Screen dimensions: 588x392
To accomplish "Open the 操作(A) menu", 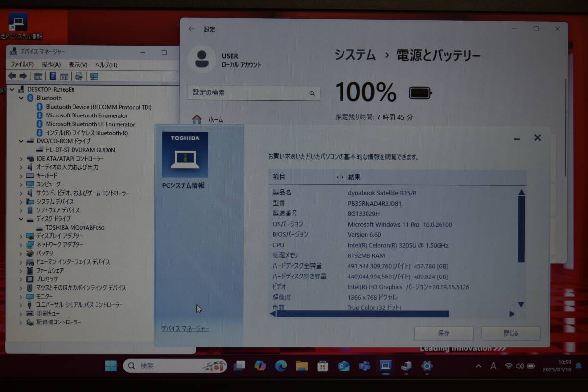I will tap(51, 64).
